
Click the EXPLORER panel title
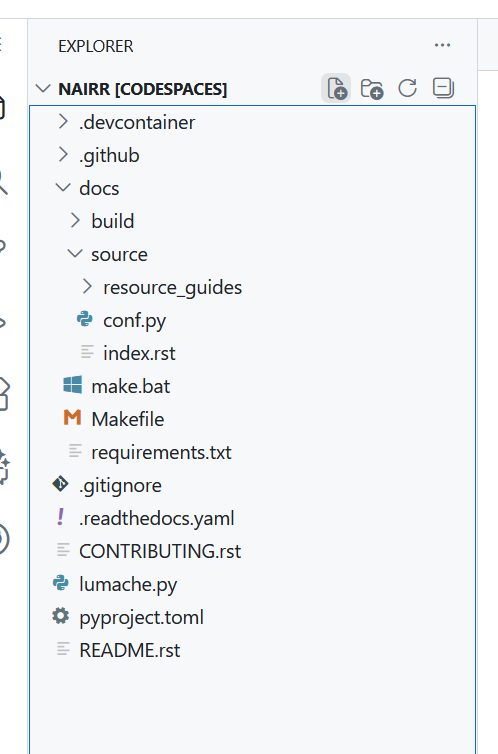[x=96, y=46]
